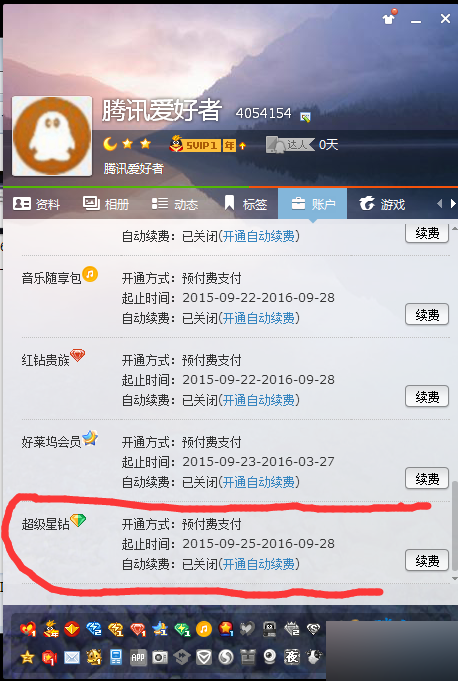Click the green diamond icon in bottom bar
The image size is (458, 681).
tap(182, 629)
